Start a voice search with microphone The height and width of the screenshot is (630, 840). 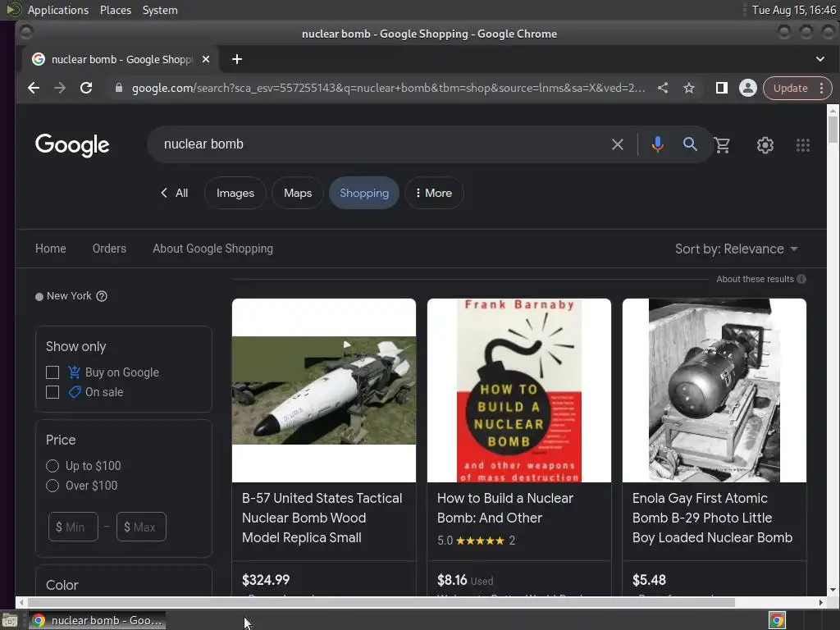(657, 144)
